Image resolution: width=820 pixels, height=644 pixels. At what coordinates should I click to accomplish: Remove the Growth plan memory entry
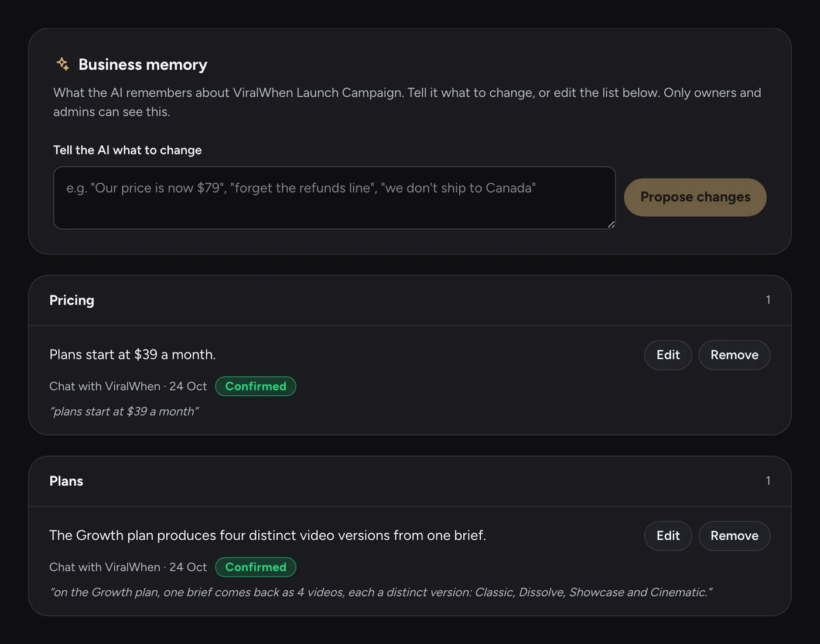[734, 536]
